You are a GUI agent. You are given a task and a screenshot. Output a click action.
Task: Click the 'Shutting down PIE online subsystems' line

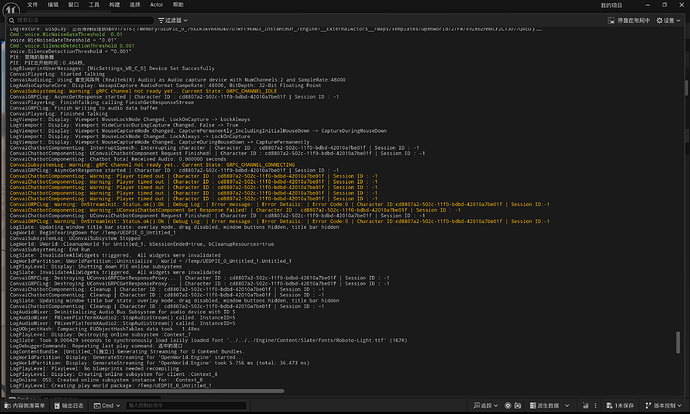click(95, 267)
